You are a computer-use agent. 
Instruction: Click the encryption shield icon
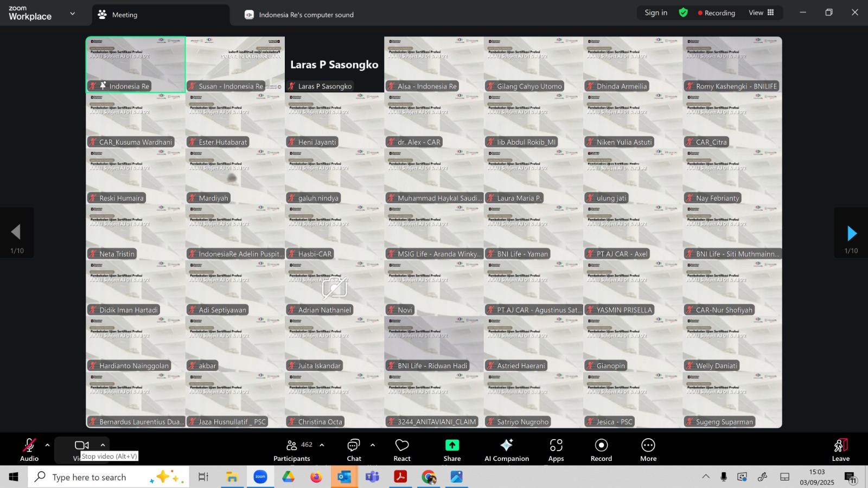click(684, 12)
